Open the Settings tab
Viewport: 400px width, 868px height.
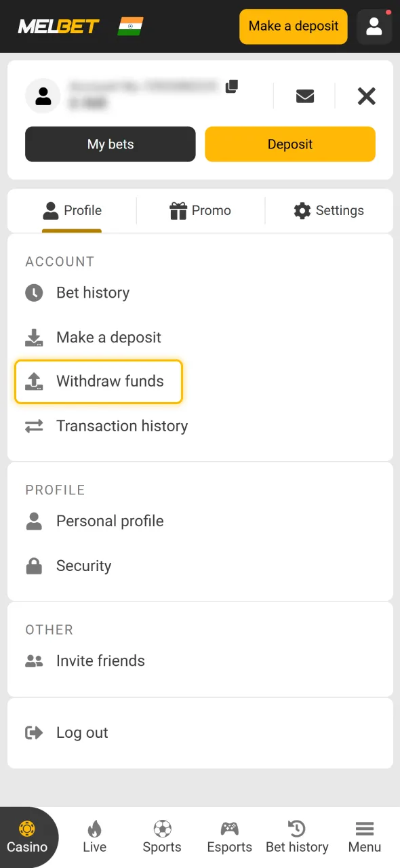coord(328,211)
